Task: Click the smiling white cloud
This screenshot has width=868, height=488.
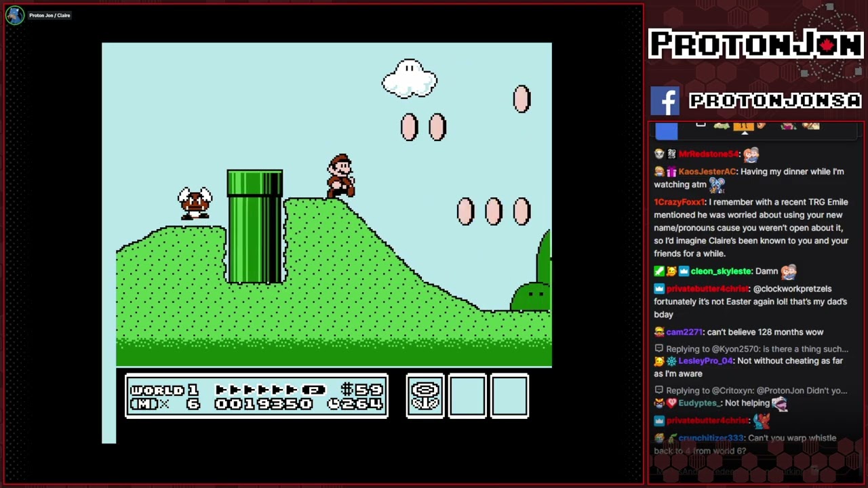Action: 410,79
